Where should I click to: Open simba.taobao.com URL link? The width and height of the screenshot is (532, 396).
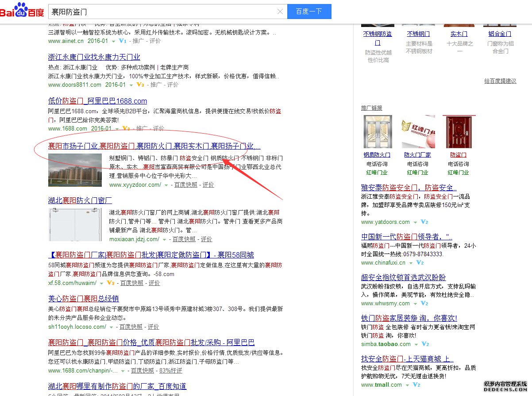pyautogui.click(x=386, y=344)
